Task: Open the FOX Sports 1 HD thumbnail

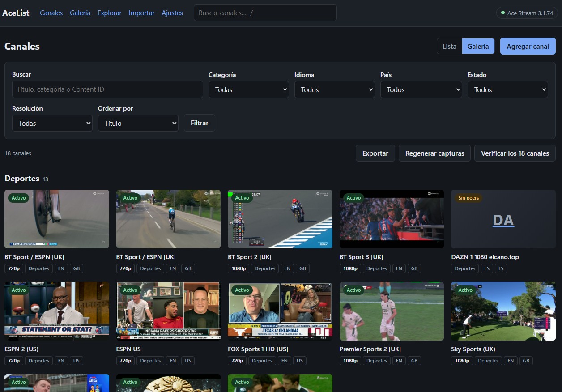Action: coord(280,311)
